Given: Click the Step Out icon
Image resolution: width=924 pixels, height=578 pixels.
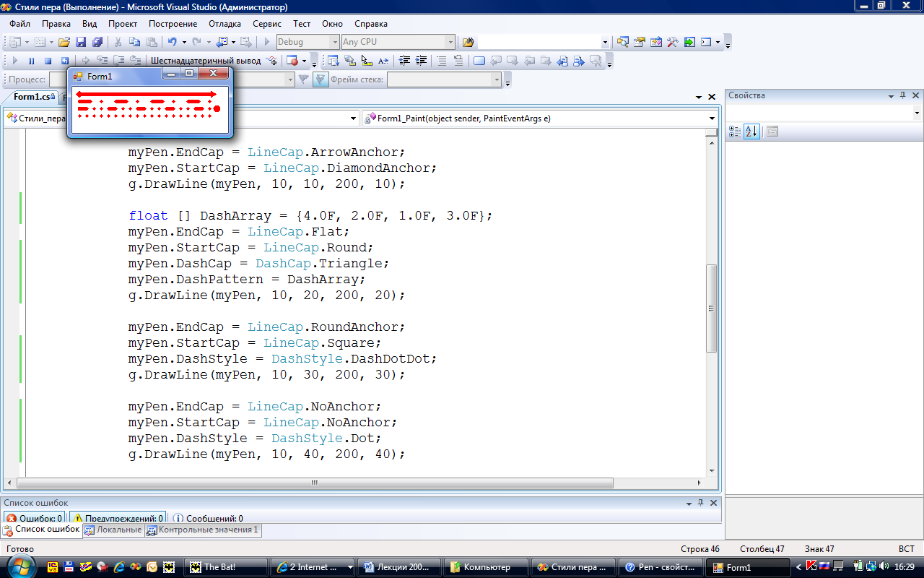Looking at the screenshot, I should [x=136, y=61].
